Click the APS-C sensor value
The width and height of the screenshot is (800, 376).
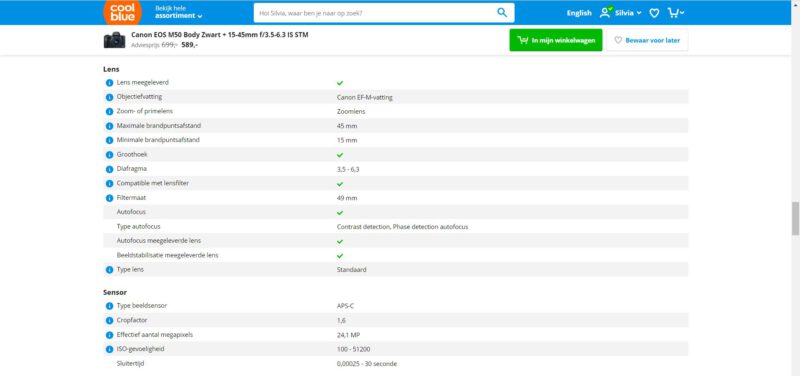(345, 306)
